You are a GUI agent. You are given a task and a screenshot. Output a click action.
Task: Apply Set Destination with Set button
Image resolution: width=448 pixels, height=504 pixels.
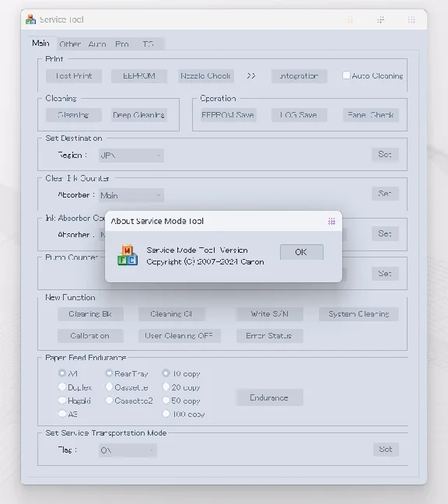click(385, 155)
